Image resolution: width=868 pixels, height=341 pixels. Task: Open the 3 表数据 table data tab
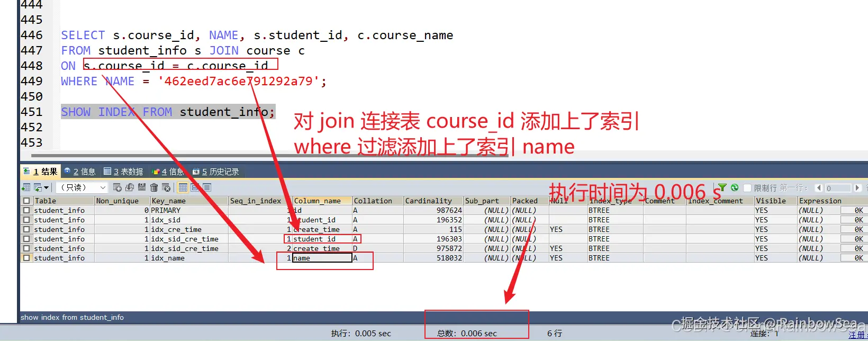[123, 172]
